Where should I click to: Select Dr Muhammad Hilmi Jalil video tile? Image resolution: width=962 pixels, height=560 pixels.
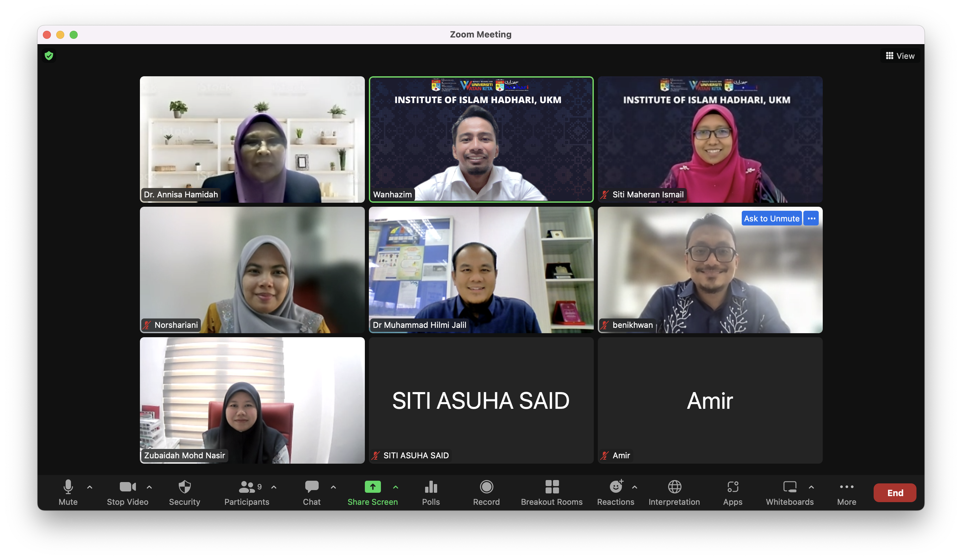[481, 270]
